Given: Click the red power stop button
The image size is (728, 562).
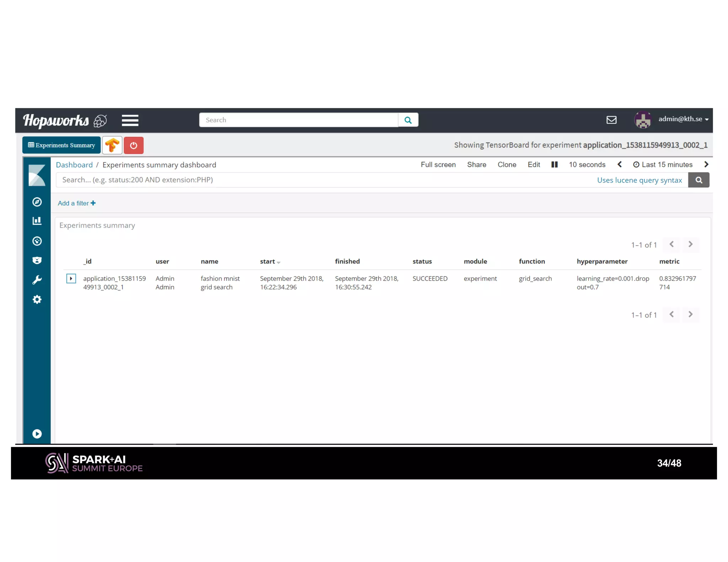Looking at the screenshot, I should [134, 145].
